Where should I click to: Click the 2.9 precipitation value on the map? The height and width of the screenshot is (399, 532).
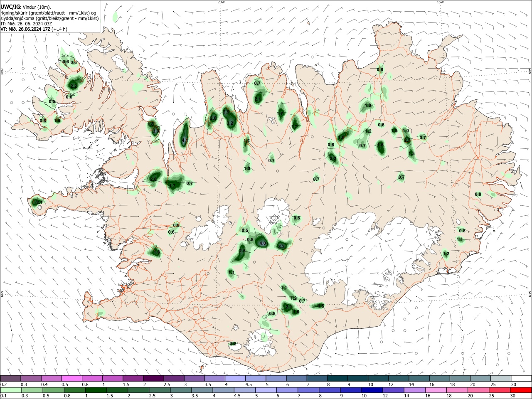tap(226, 112)
